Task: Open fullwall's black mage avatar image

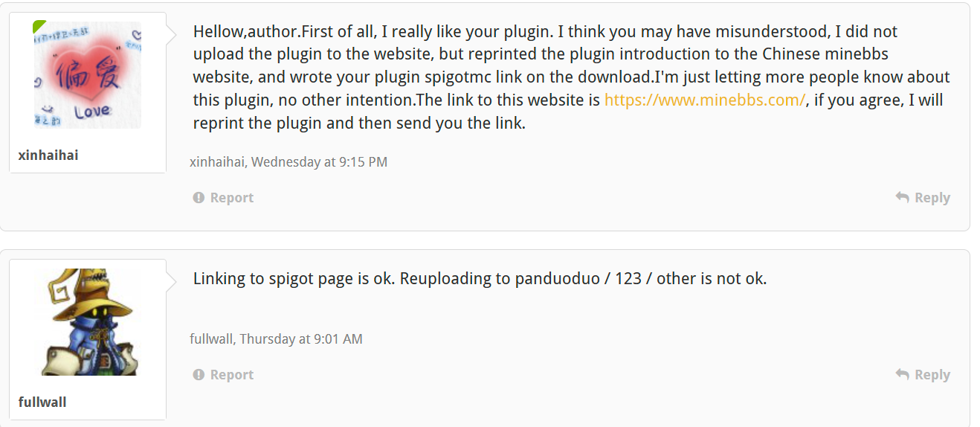Action: pos(87,321)
